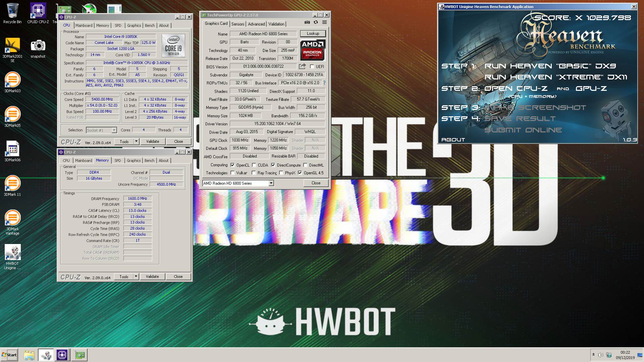The height and width of the screenshot is (362, 644).
Task: Click the About link in HWBOT Heaven
Action: tap(453, 140)
